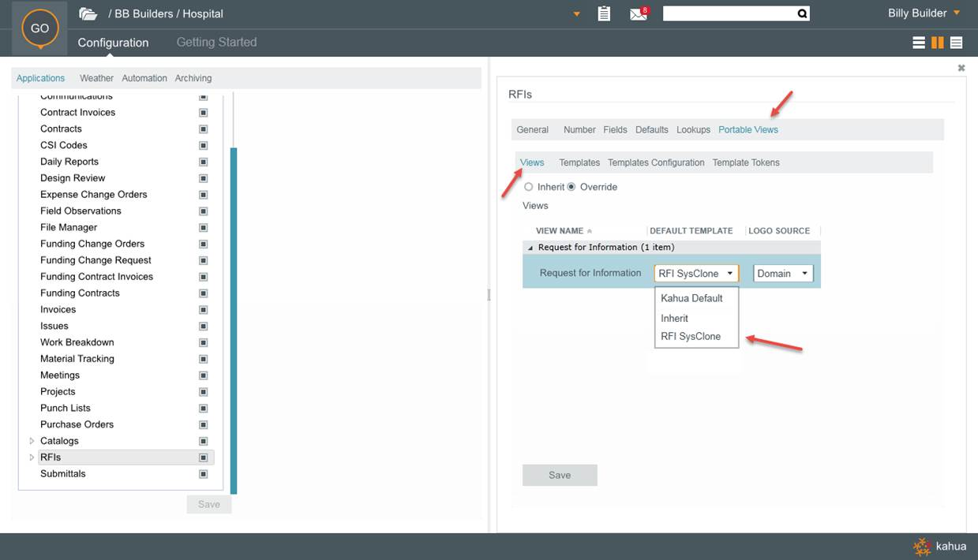The width and height of the screenshot is (978, 560).
Task: Select the Override radio button
Action: [571, 187]
